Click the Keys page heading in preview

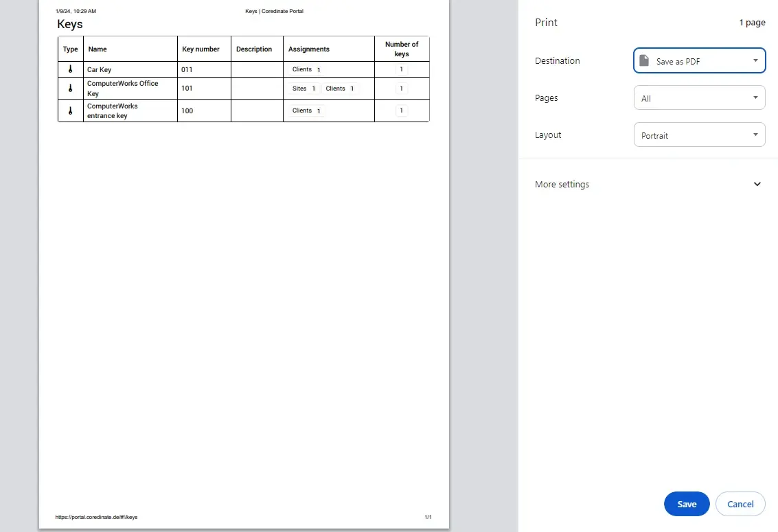pos(70,25)
